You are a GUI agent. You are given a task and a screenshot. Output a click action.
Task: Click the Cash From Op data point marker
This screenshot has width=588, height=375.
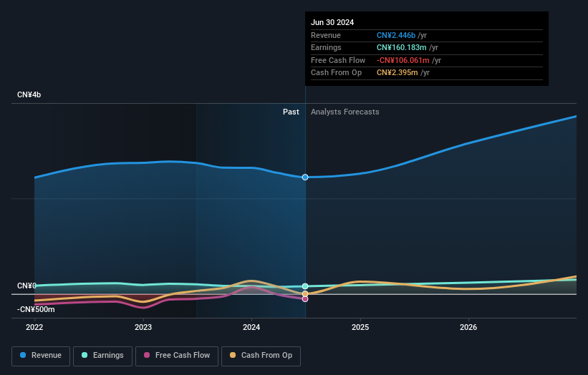pyautogui.click(x=305, y=293)
